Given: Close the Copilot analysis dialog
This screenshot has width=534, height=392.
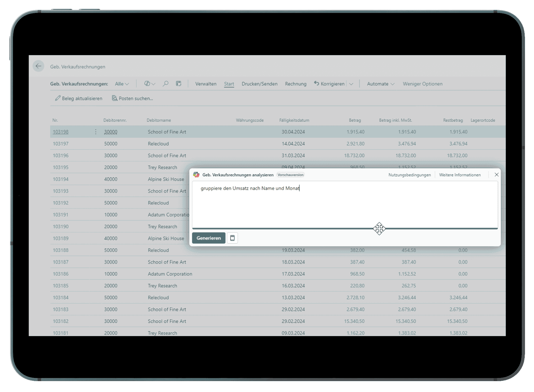Looking at the screenshot, I should (496, 175).
